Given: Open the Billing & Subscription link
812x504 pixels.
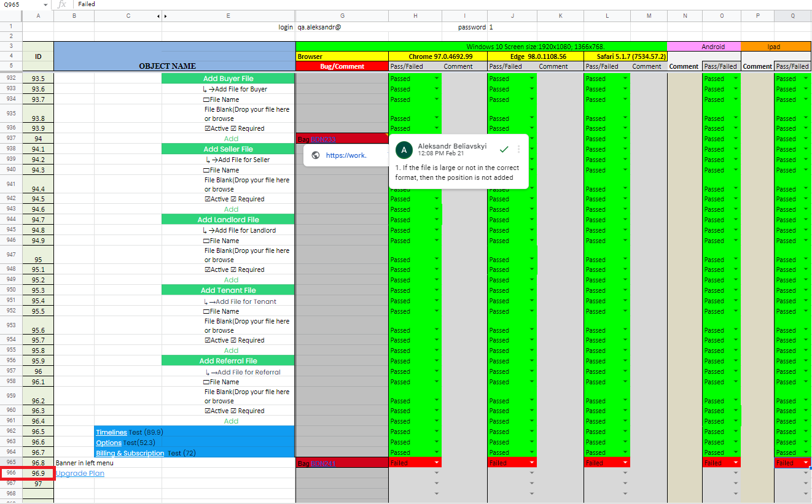Looking at the screenshot, I should coord(130,453).
